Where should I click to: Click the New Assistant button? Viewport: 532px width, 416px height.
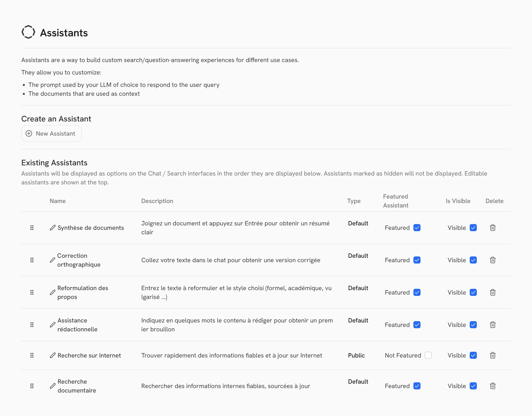[x=51, y=133]
